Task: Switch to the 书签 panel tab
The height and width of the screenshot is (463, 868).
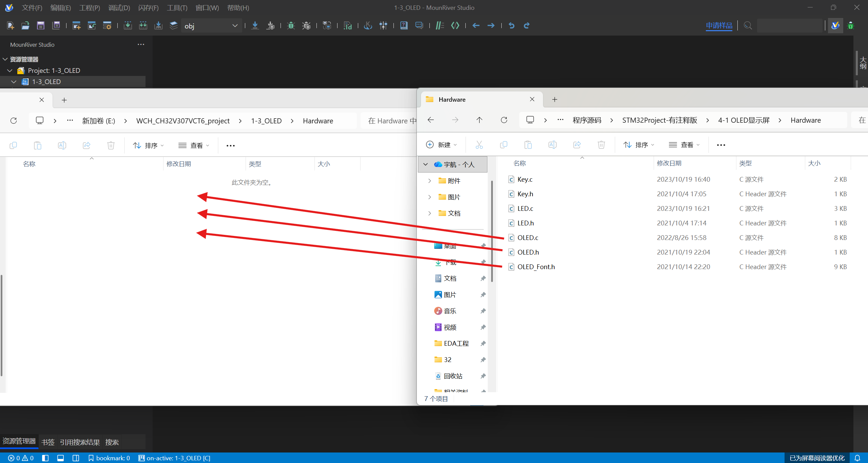Action: (x=48, y=442)
